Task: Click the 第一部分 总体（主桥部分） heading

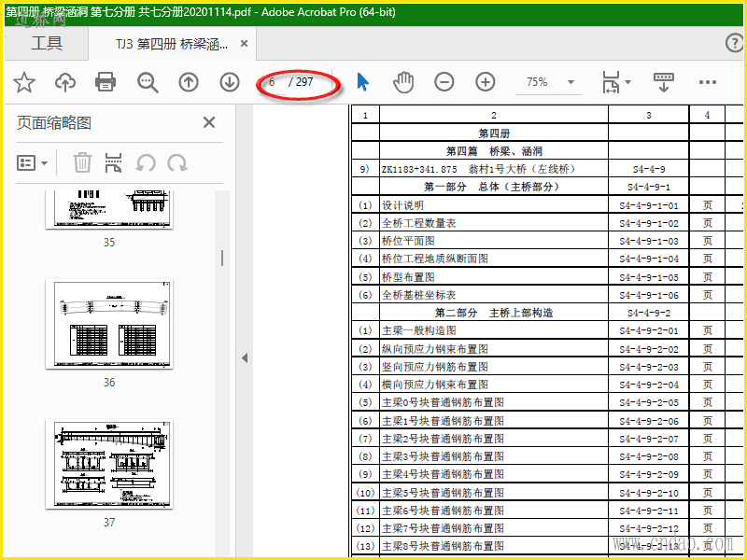Action: click(x=492, y=187)
